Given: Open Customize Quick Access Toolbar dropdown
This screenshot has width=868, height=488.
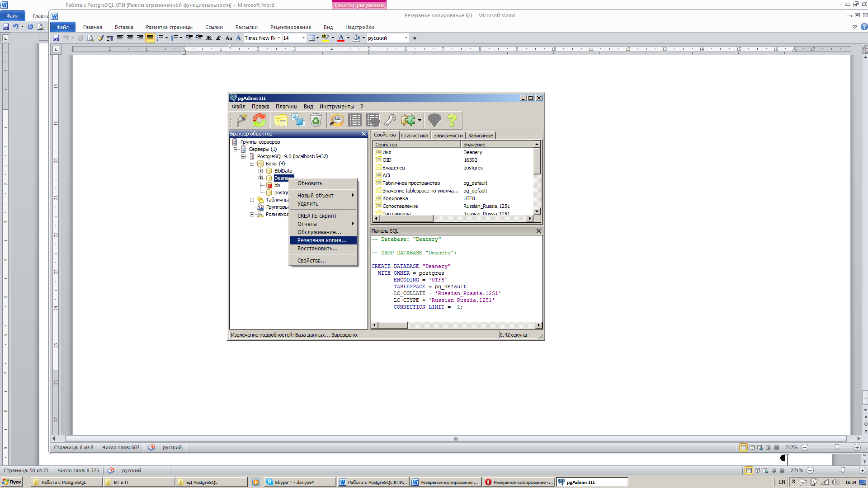Looking at the screenshot, I should tap(415, 38).
